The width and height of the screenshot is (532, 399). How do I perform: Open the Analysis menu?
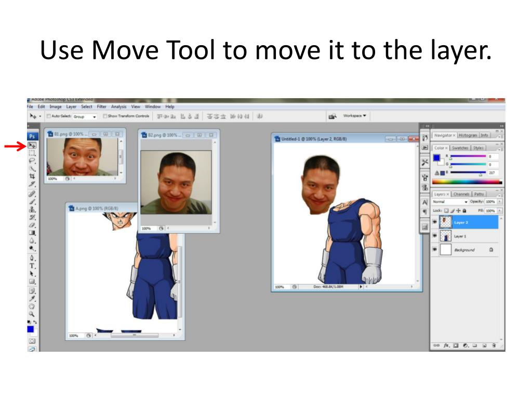[x=119, y=107]
